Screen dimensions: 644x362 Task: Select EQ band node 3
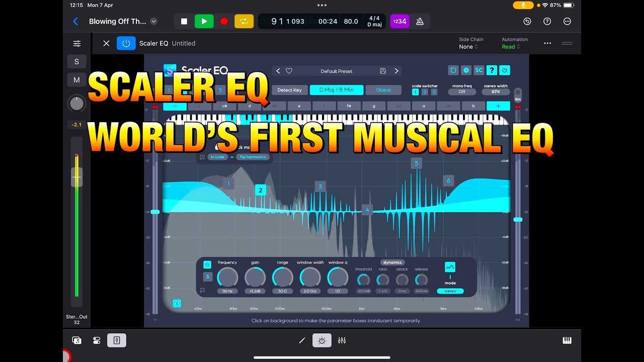coord(320,187)
